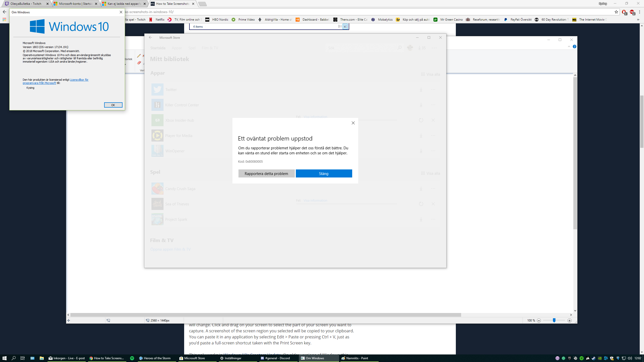Click the Sea of Thieves download progress bar
Image resolution: width=644 pixels, height=362 pixels.
point(347,204)
